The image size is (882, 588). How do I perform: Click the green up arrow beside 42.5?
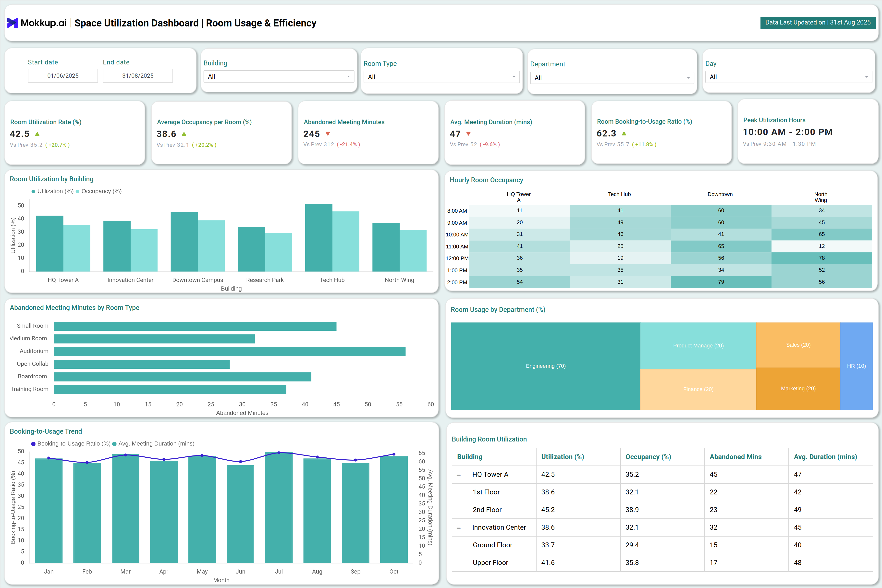(37, 134)
